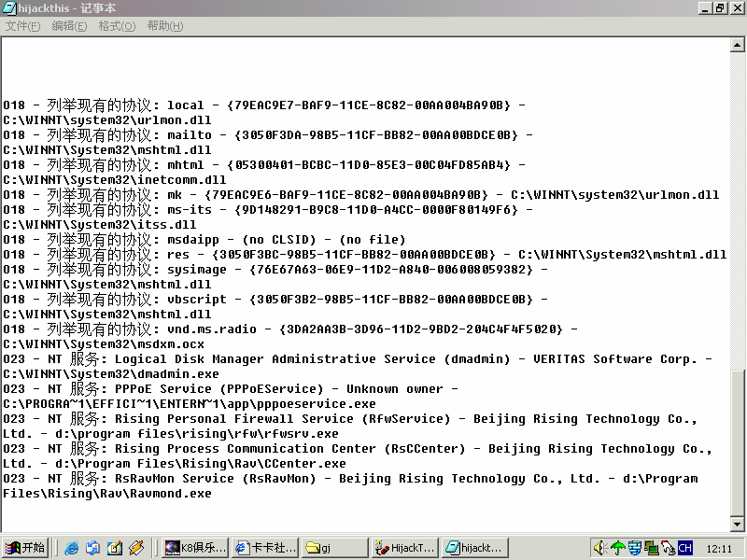Click the C:\WINNT\System32\inetcomm.dll line
Viewport: 747px width, 560px height.
coord(115,180)
